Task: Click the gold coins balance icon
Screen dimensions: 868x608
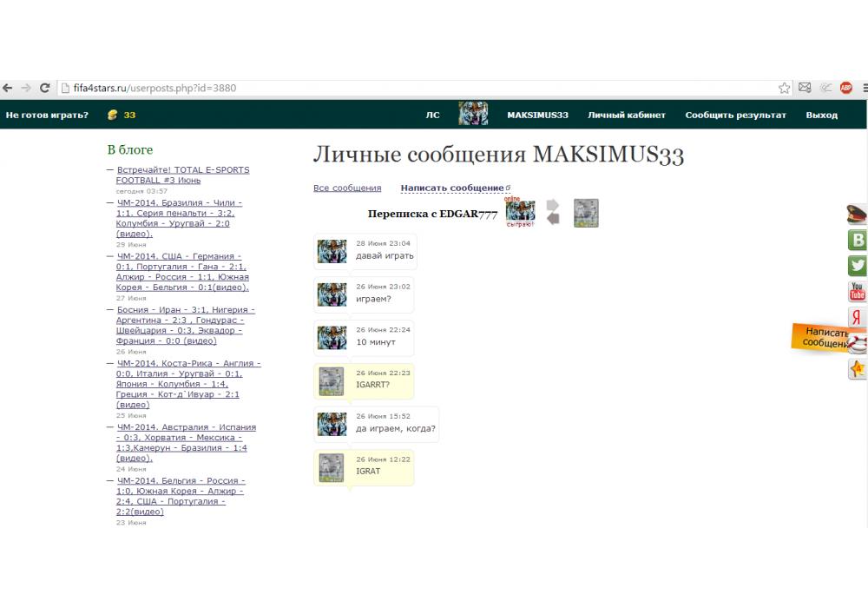Action: click(x=113, y=115)
